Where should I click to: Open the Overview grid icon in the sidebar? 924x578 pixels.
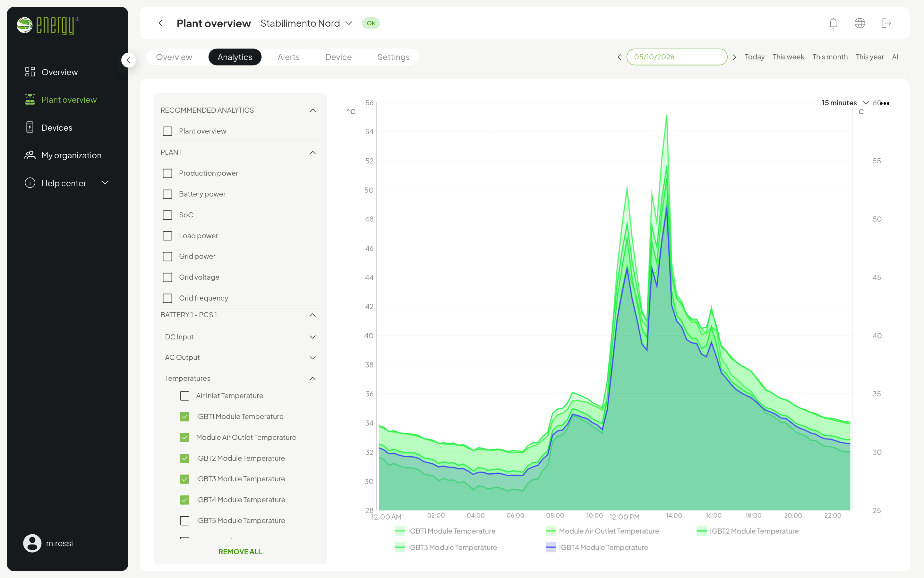[30, 72]
